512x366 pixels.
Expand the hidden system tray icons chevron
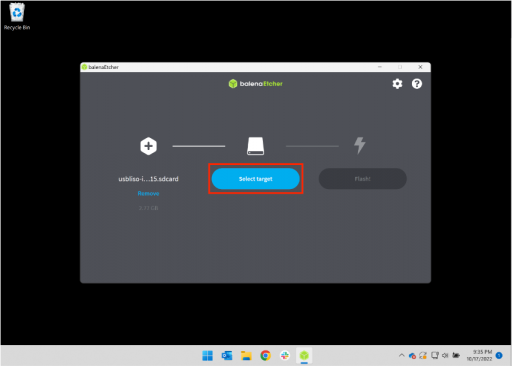(402, 356)
